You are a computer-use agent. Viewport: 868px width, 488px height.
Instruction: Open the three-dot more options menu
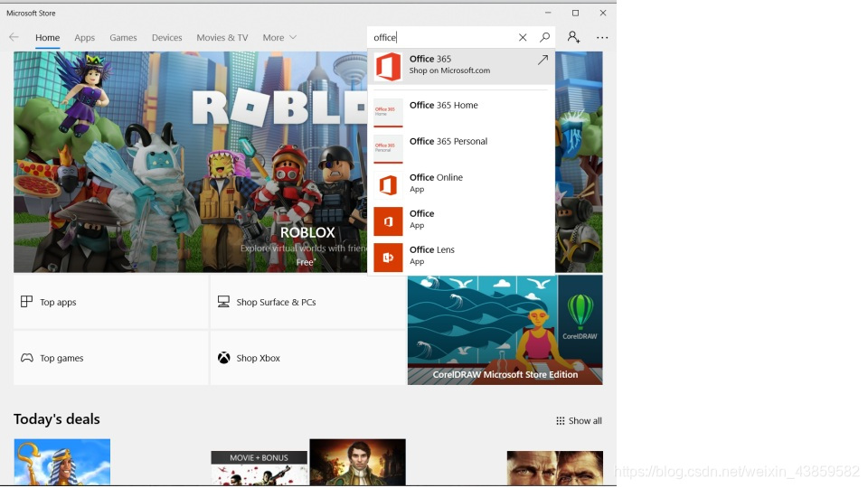pyautogui.click(x=602, y=38)
